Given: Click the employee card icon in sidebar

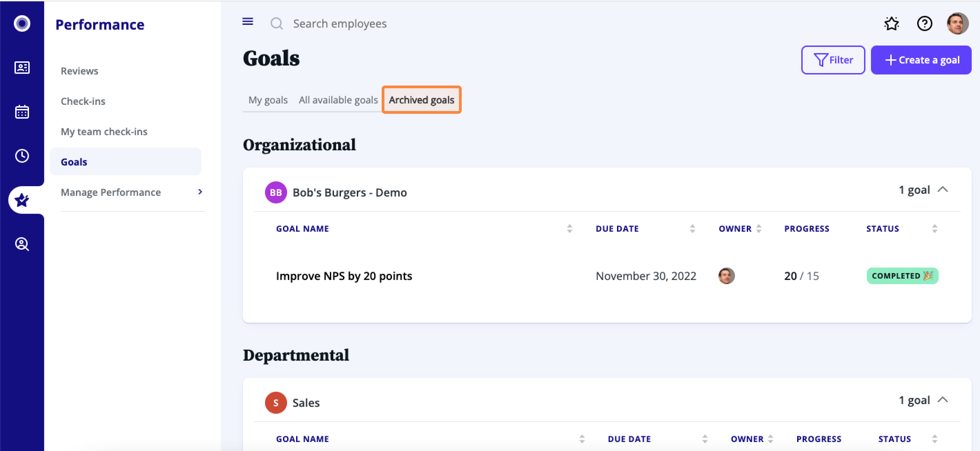Looking at the screenshot, I should click(22, 68).
